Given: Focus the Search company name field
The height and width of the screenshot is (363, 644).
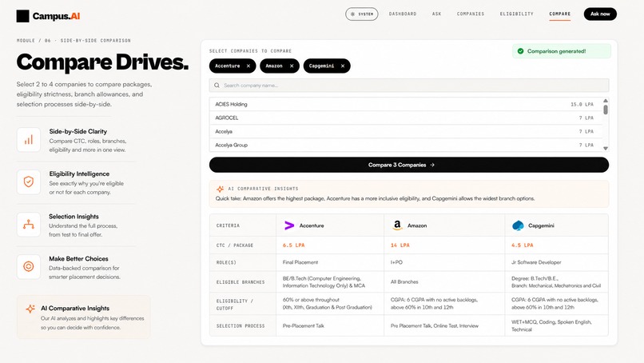Looking at the screenshot, I should (x=408, y=86).
